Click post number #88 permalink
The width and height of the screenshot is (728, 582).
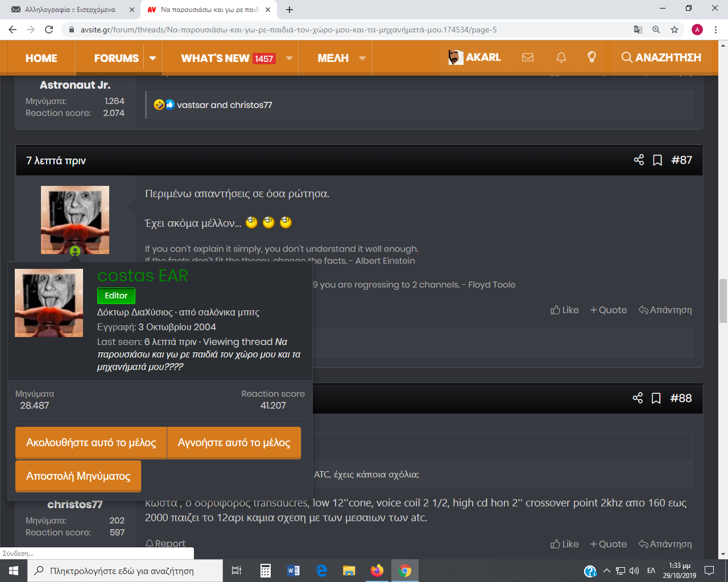(681, 398)
